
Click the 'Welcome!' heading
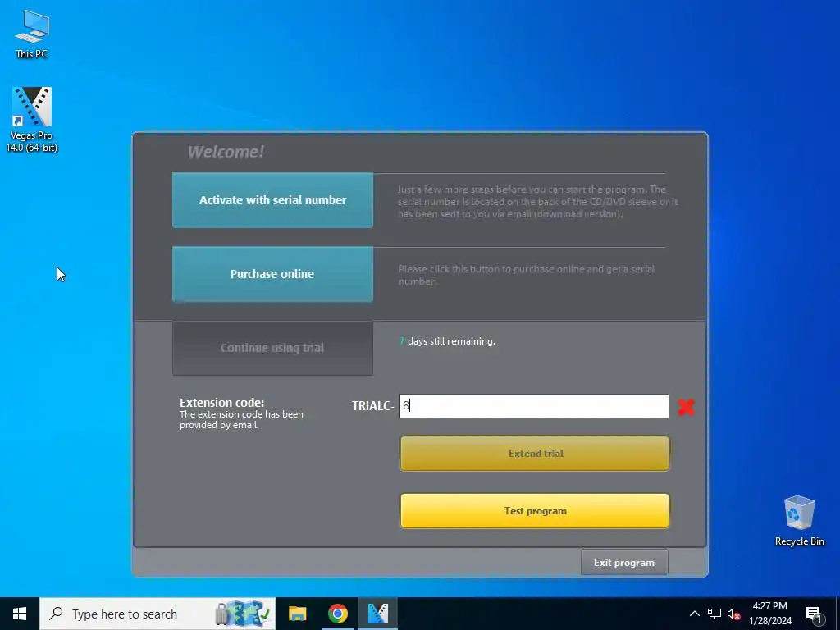(226, 152)
